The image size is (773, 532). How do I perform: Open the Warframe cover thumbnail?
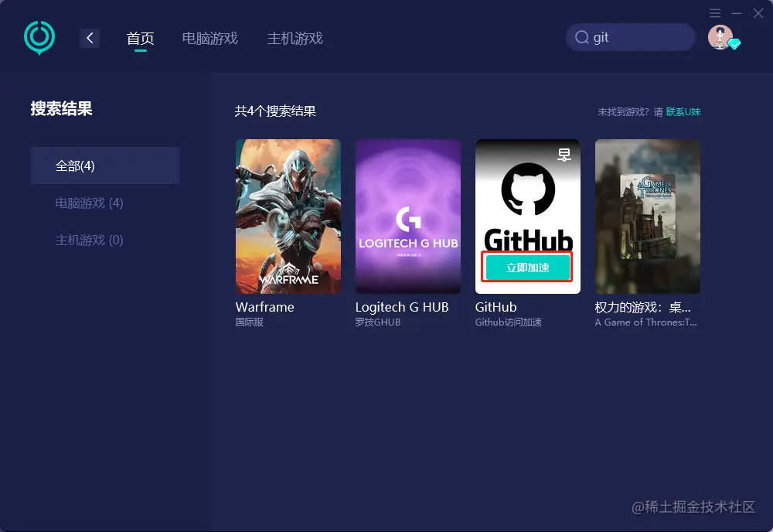(x=288, y=217)
